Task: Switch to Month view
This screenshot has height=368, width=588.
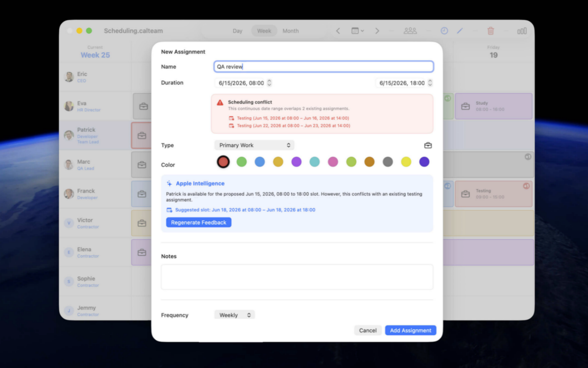Action: tap(291, 31)
